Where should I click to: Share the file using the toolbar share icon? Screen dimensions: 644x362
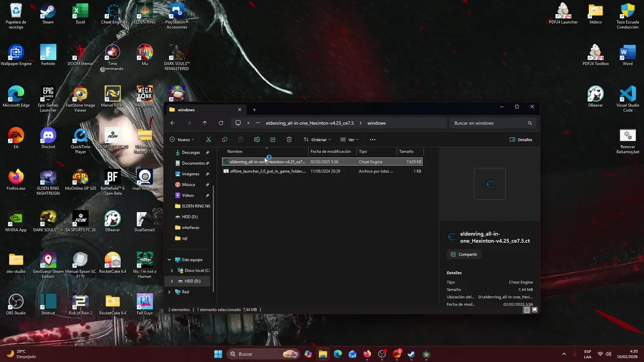273,140
